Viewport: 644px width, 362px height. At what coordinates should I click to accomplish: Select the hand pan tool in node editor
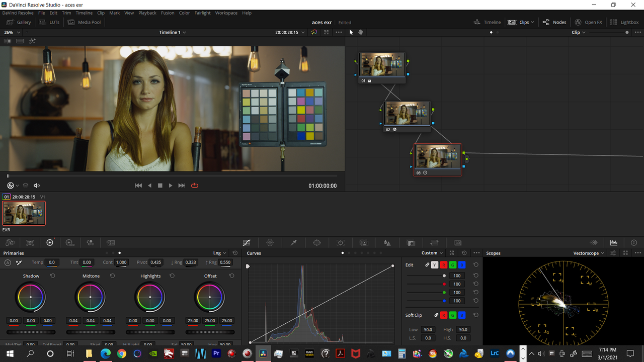coord(361,32)
